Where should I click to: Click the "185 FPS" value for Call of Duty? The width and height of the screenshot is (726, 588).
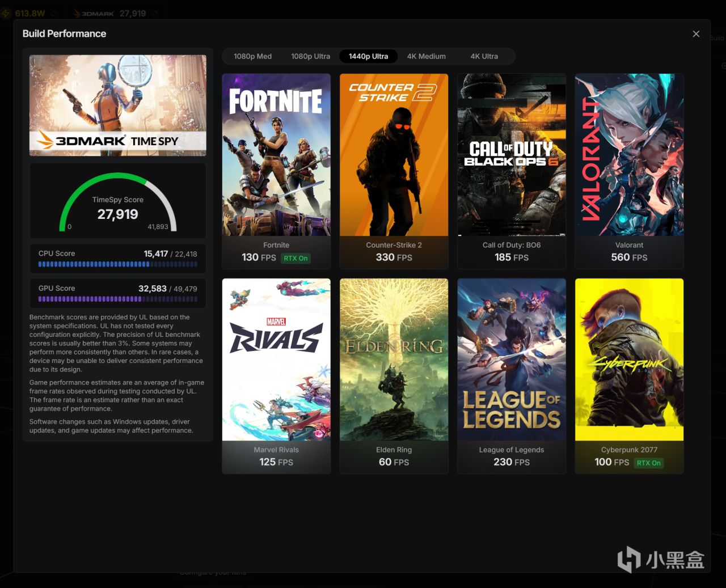pos(512,257)
